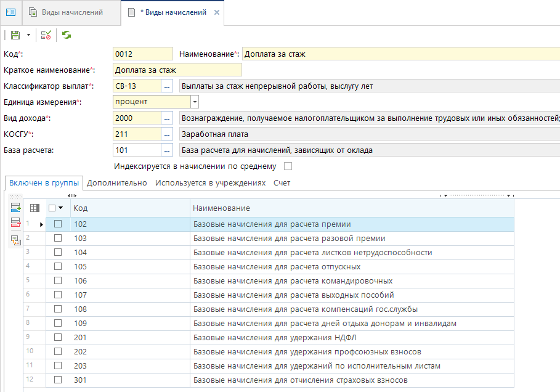Open the column chooser grid icon
The width and height of the screenshot is (560, 392).
point(35,208)
